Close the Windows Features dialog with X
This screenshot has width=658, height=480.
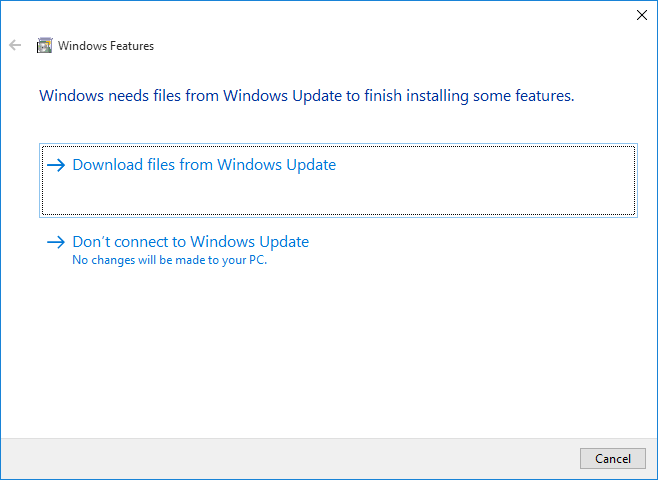pyautogui.click(x=641, y=15)
